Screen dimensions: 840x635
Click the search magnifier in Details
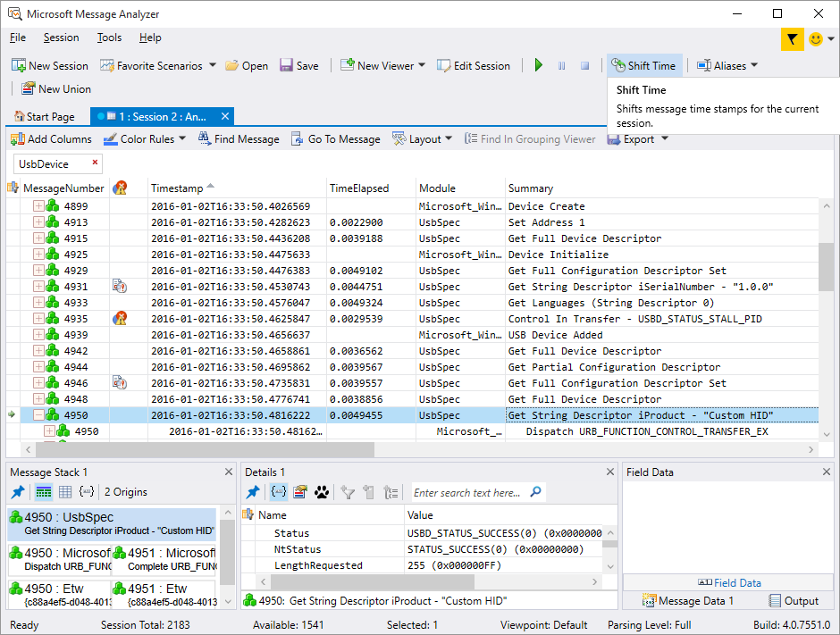535,492
